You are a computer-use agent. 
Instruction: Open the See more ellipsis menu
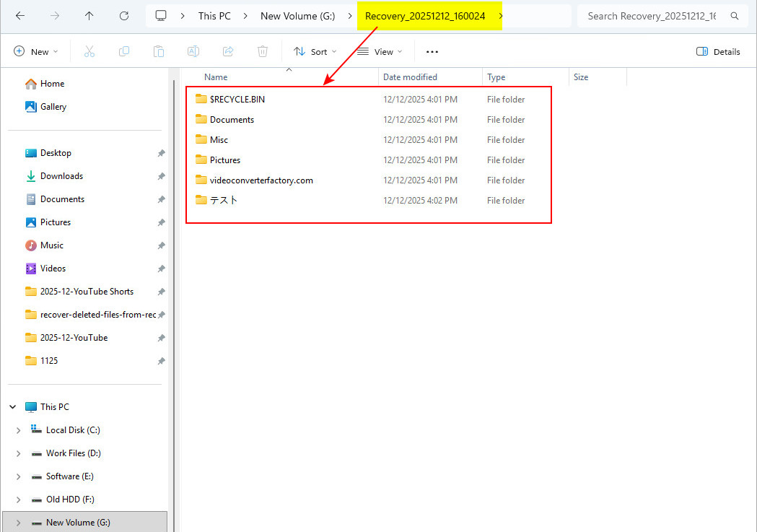point(432,51)
